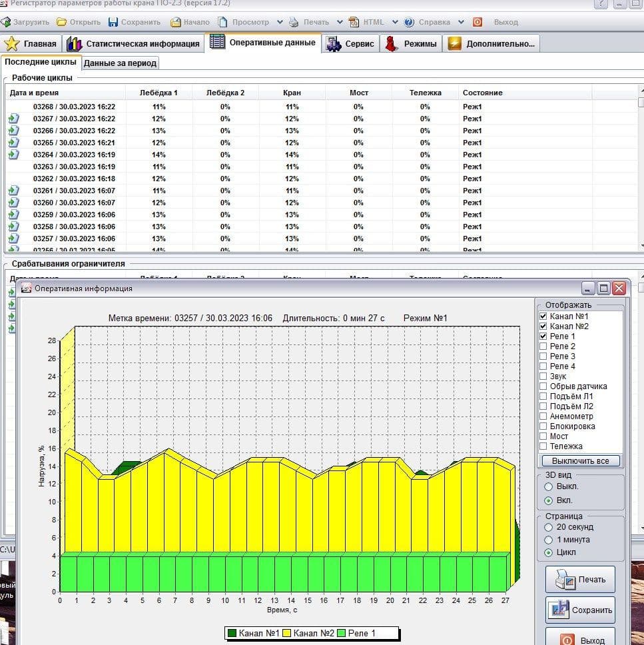
Task: Click the Загрузить toolbar icon
Action: (x=6, y=22)
